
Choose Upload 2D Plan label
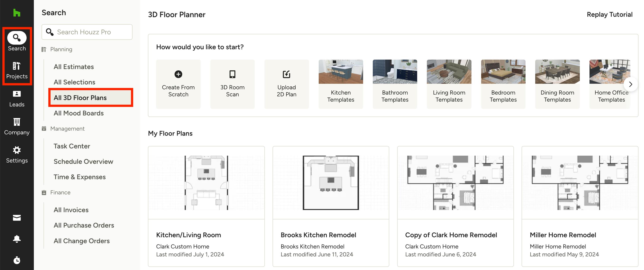286,91
